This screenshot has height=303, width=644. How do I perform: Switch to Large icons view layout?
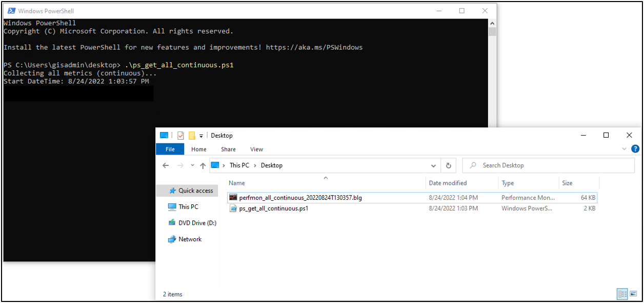633,294
